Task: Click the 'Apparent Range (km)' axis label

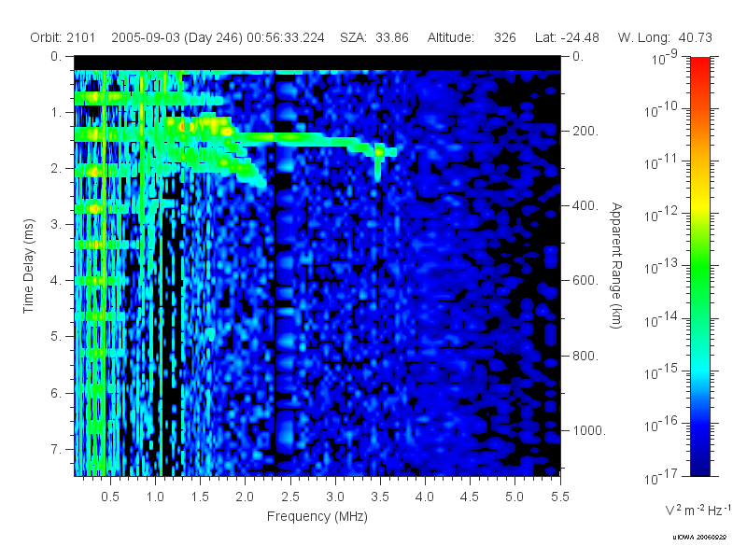Action: tap(616, 266)
